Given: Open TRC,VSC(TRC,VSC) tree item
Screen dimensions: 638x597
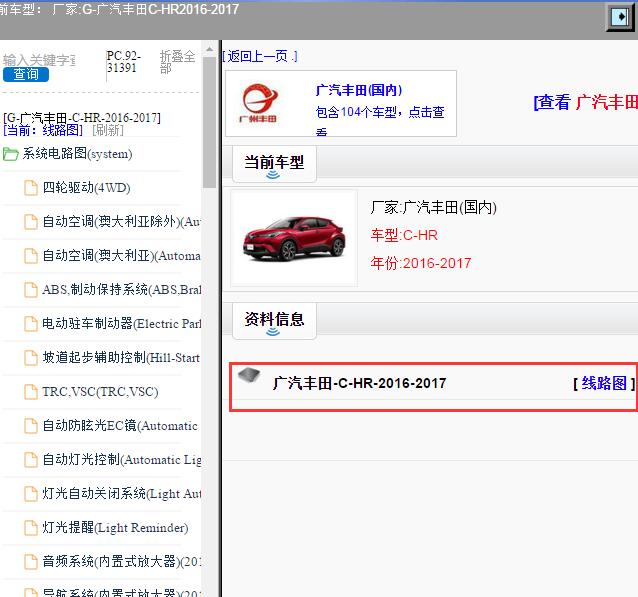Looking at the screenshot, I should (100, 392).
